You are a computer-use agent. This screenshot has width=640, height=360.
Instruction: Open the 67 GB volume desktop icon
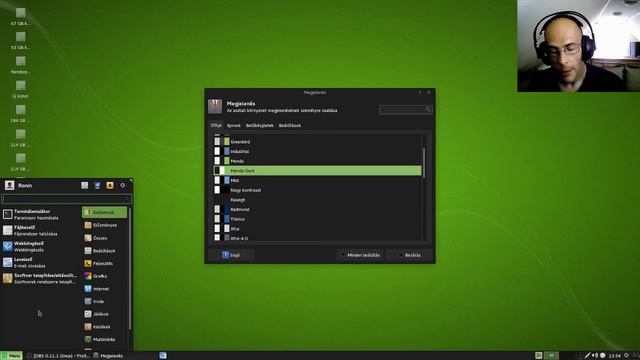[20, 17]
